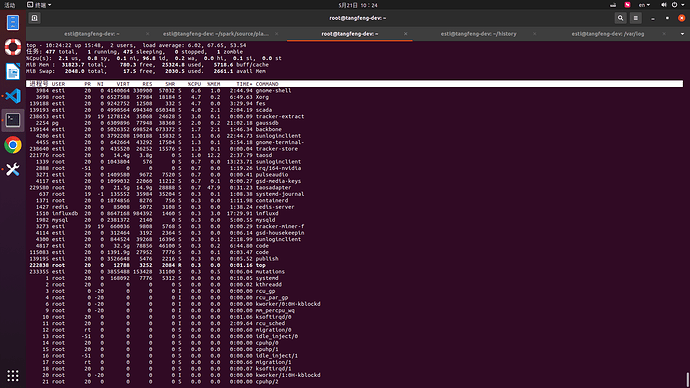This screenshot has width=690, height=388.
Task: Show Applications grid at dock bottom
Action: [x=13, y=375]
